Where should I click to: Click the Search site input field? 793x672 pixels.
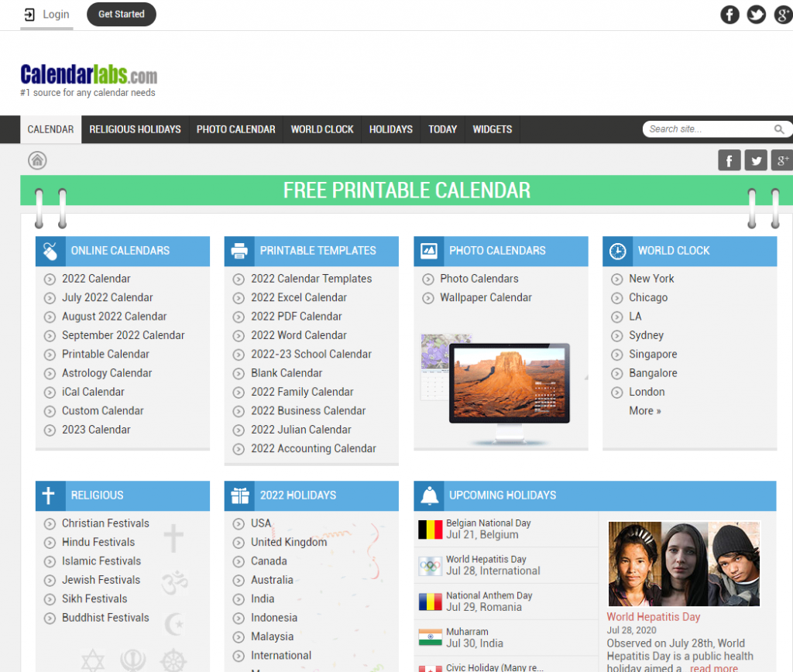[709, 129]
